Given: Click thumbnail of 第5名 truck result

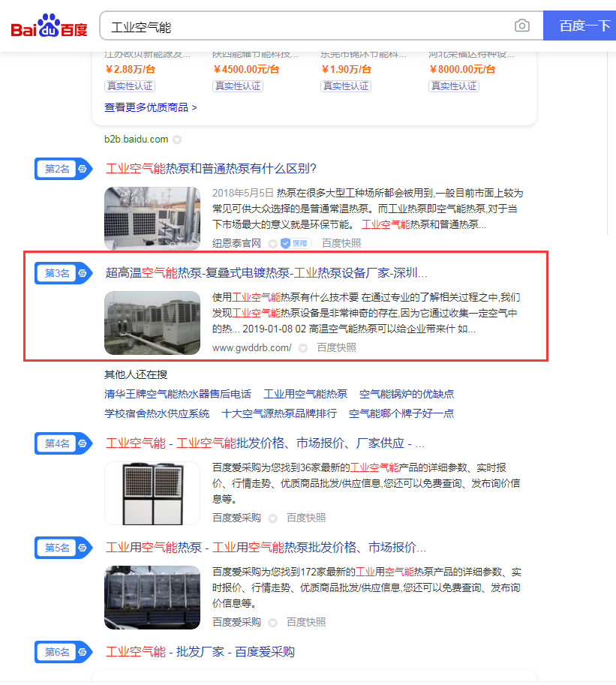Looking at the screenshot, I should [x=152, y=597].
